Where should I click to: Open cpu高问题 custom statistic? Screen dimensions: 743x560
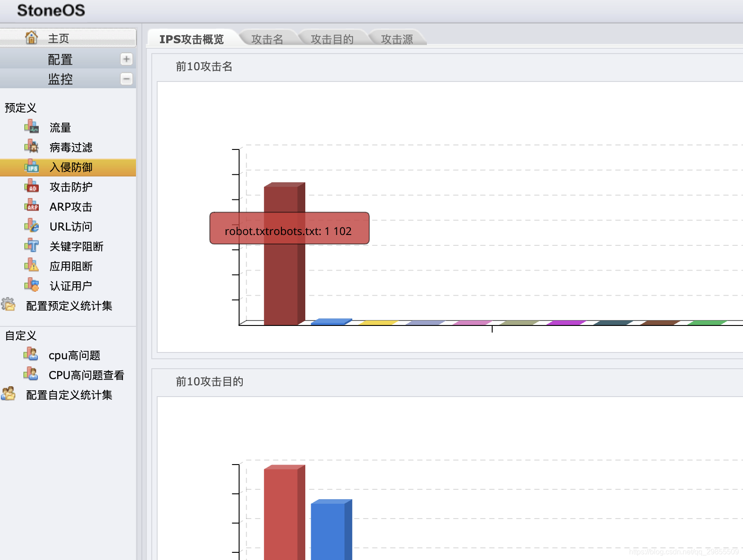pos(74,355)
